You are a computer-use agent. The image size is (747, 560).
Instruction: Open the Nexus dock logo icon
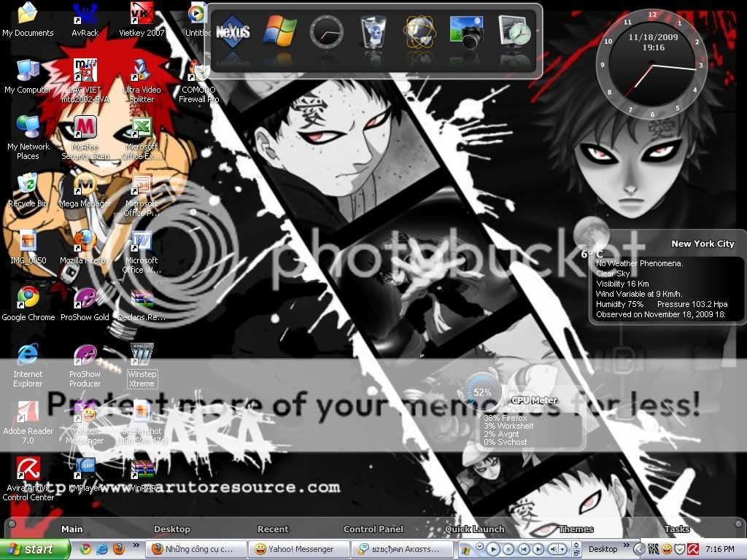[x=233, y=31]
